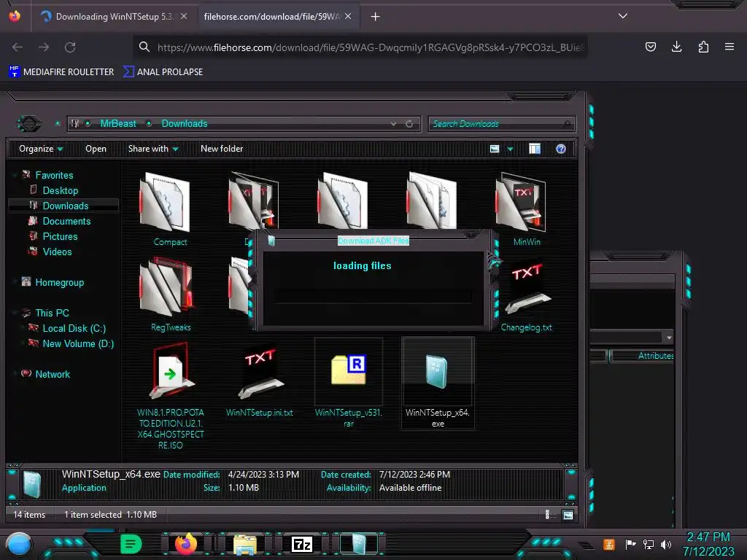Select the WinNTSetup_x64.exe application
This screenshot has height=560, width=747.
(x=438, y=384)
